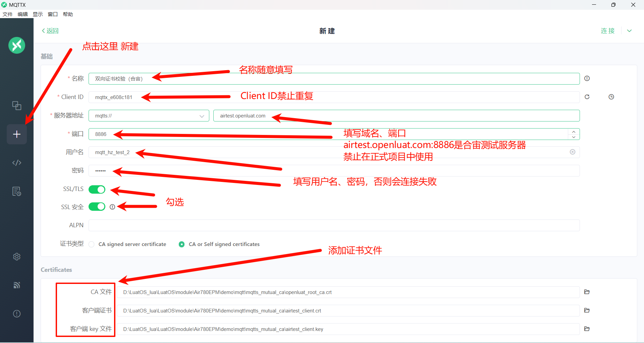Click the plus icon to create a new connection
Image resolution: width=644 pixels, height=343 pixels.
17,134
